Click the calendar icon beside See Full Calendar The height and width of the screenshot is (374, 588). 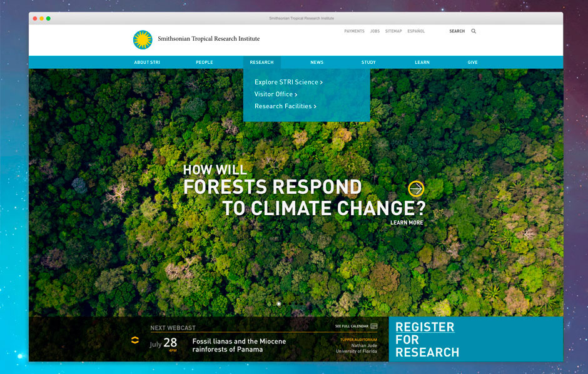[374, 326]
